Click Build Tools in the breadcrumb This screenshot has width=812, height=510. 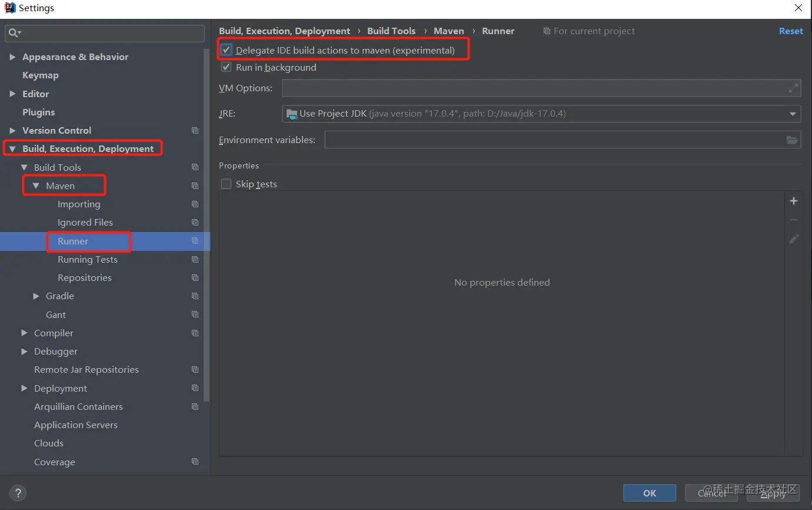click(391, 31)
